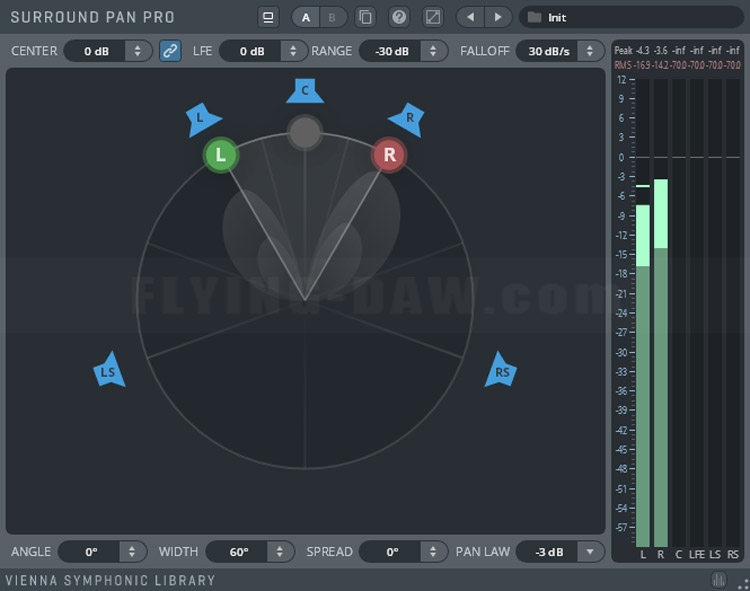Click the gray center angle handle
This screenshot has height=591, width=750.
(x=305, y=132)
